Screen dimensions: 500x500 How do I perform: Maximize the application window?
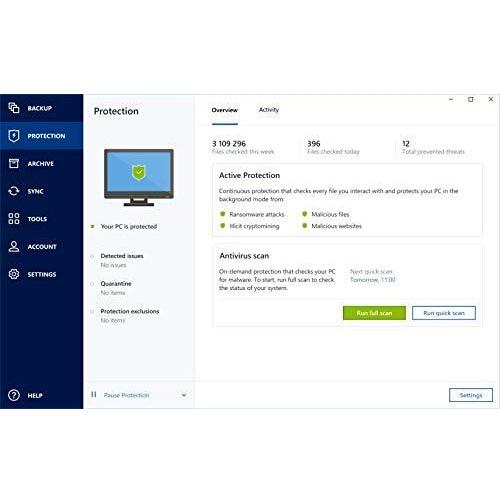[471, 99]
